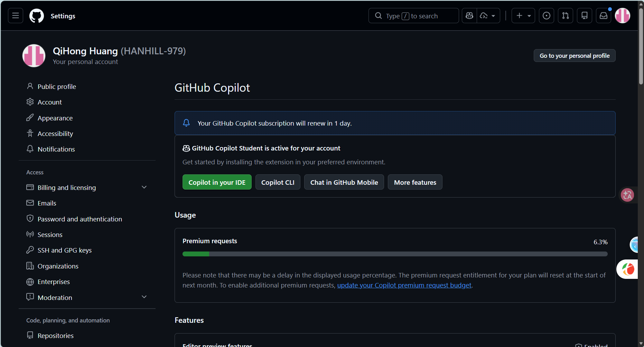Screen dimensions: 644x347
Task: Open repositories icon in header
Action: point(585,16)
